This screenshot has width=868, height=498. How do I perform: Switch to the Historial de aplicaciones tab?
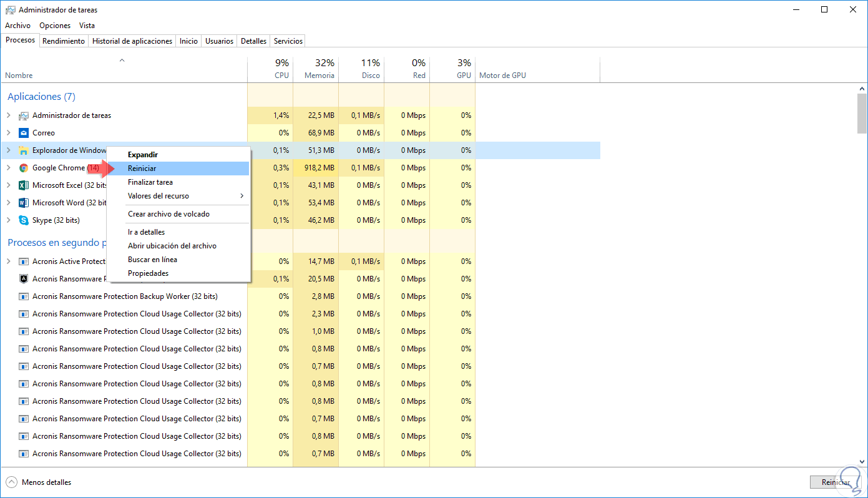[132, 41]
